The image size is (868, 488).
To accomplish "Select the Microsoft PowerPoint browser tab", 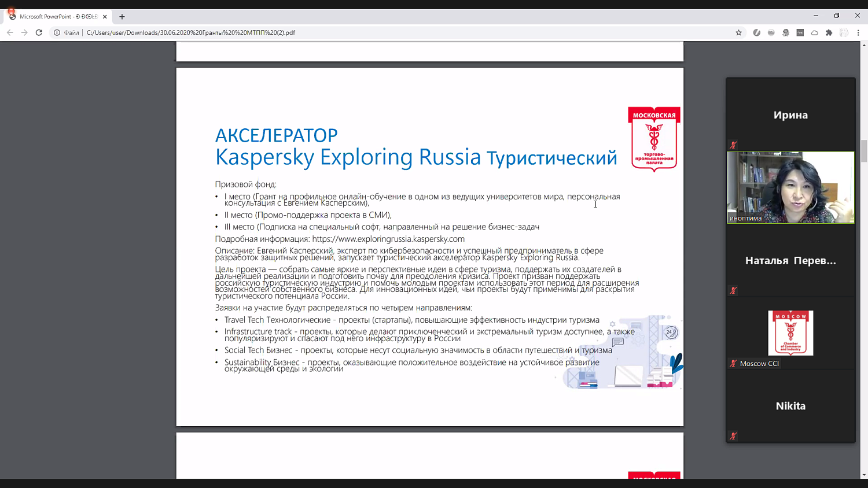I will click(x=58, y=17).
